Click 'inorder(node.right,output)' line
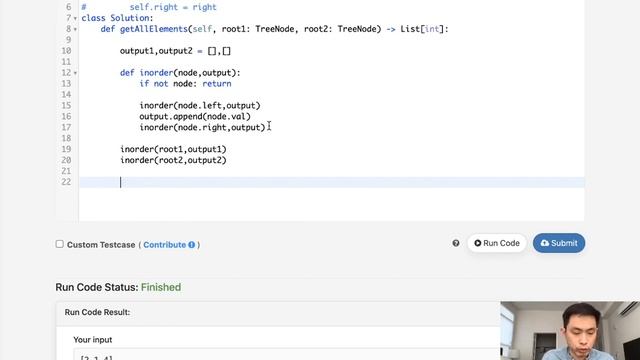 [x=202, y=127]
